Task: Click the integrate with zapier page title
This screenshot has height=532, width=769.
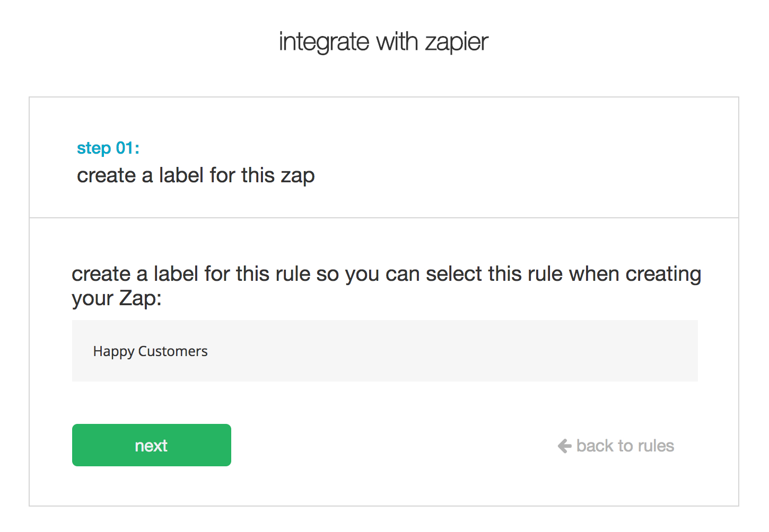Action: coord(383,42)
